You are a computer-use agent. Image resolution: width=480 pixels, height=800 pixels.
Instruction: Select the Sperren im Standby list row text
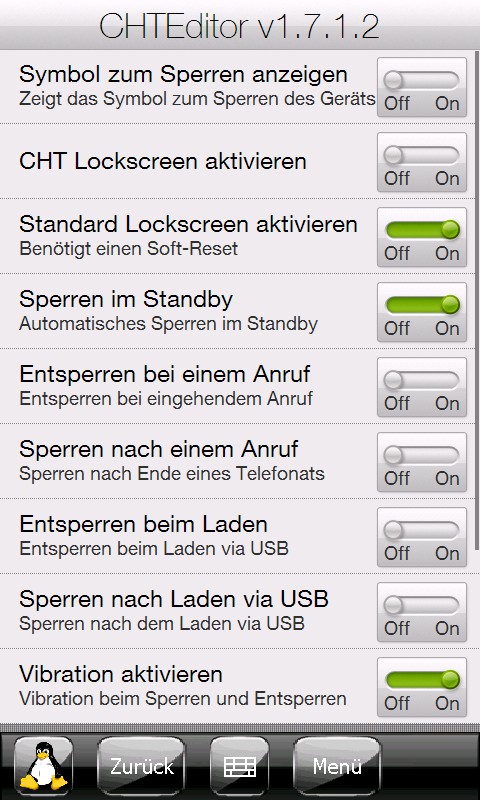click(x=126, y=299)
